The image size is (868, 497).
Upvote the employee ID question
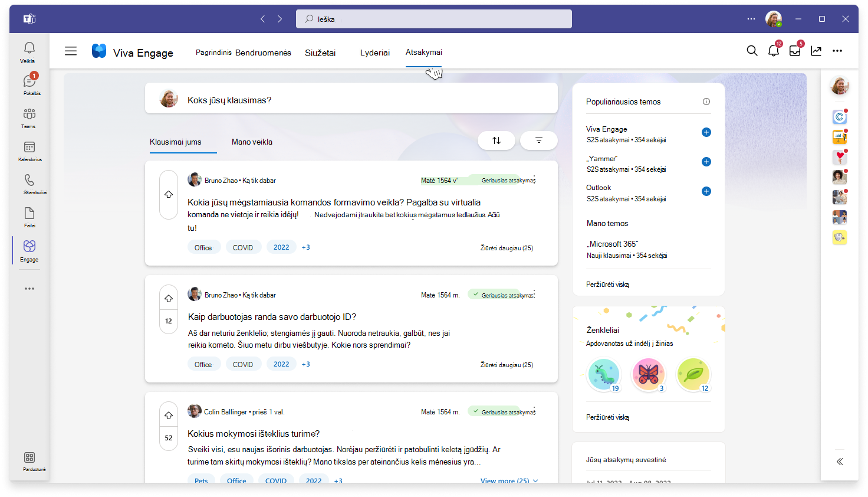point(169,298)
